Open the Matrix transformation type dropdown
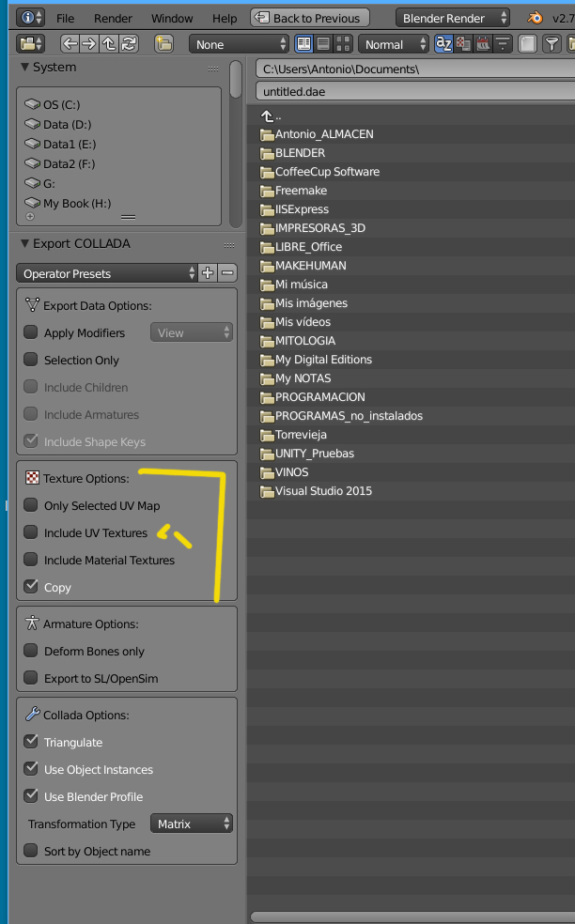This screenshot has height=924, width=575. [192, 824]
